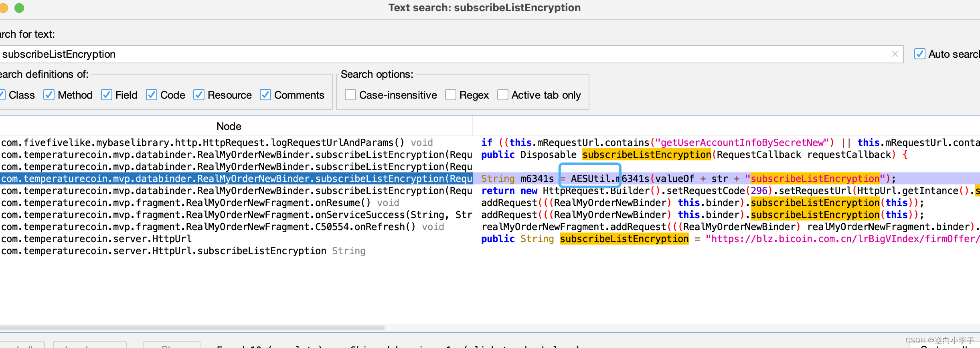
Task: Select the com.temperaturecoin.server.HttpUrl class row
Action: [x=236, y=239]
